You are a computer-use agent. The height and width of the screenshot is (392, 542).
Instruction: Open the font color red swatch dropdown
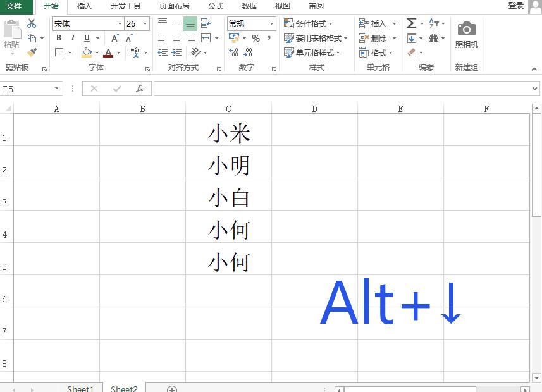pos(108,52)
